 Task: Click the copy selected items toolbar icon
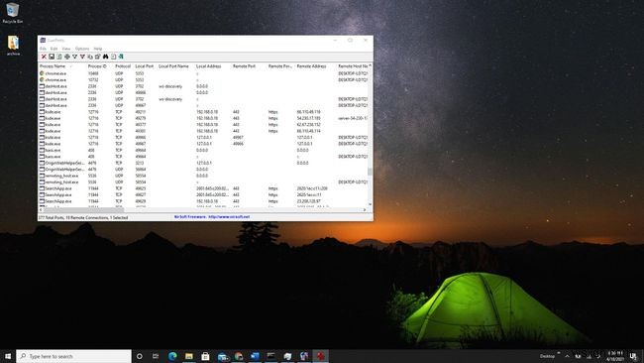[x=90, y=57]
